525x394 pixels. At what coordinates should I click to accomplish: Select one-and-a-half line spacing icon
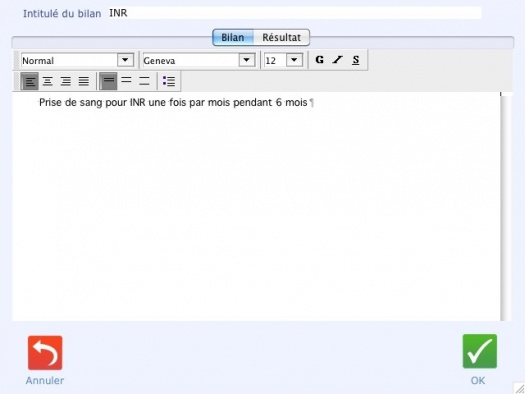tap(126, 81)
